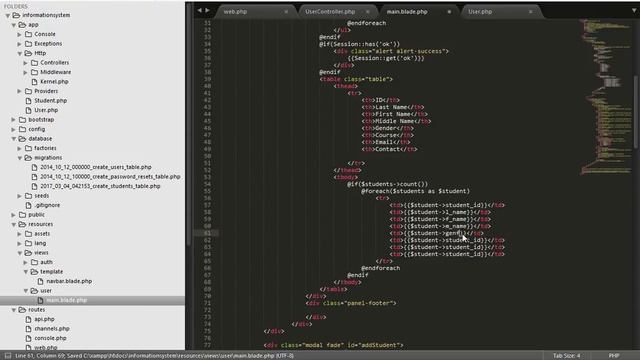Screen dimensions: 640x360
Task: Go to next tab arrow
Action: point(207,11)
